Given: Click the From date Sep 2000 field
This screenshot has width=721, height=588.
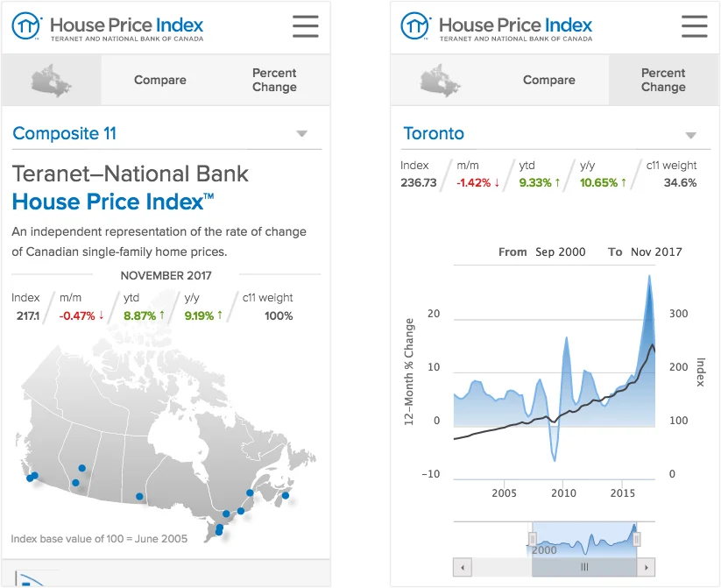Looking at the screenshot, I should [559, 252].
